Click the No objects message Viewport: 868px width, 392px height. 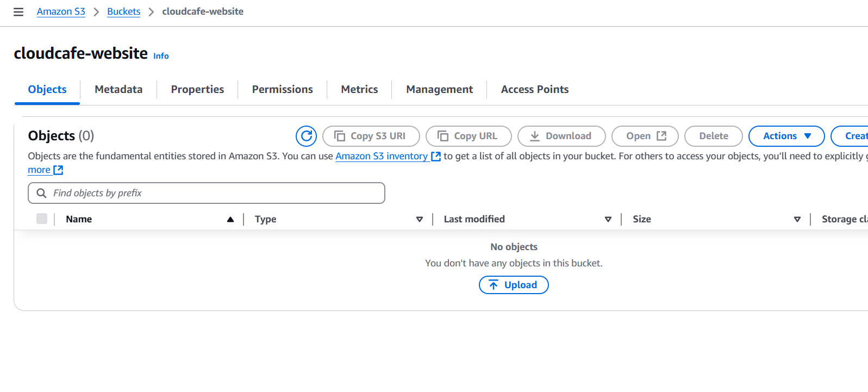pos(514,247)
